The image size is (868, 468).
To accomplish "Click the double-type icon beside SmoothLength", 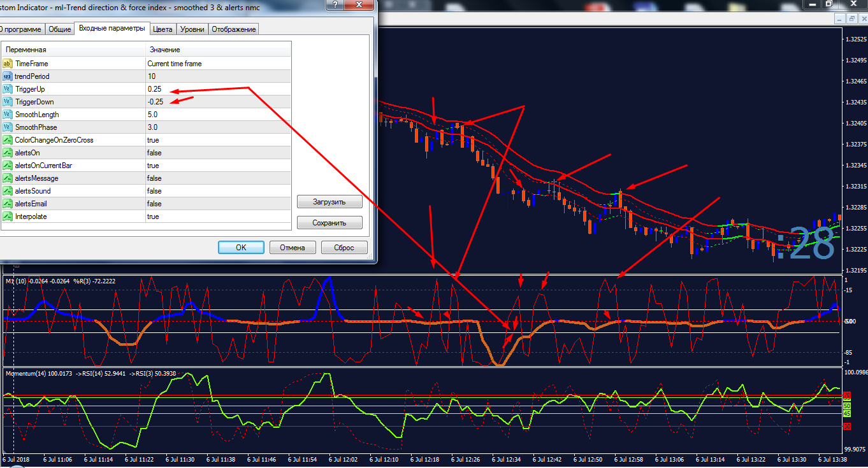I will (8, 115).
